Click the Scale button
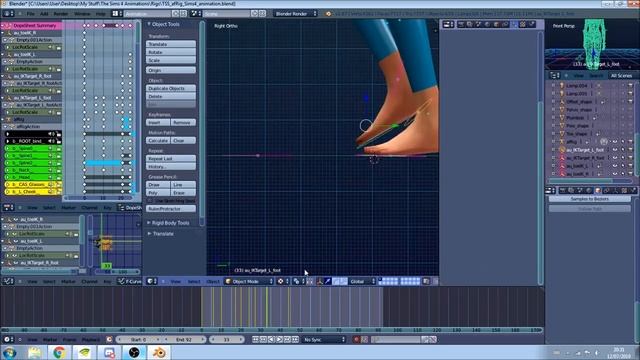Screen dimensions: 640x360 [x=171, y=60]
